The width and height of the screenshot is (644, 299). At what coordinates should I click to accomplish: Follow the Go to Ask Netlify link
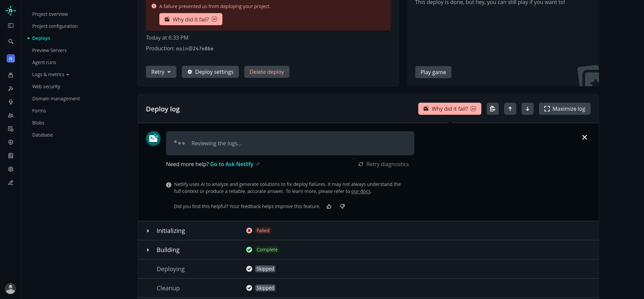235,164
